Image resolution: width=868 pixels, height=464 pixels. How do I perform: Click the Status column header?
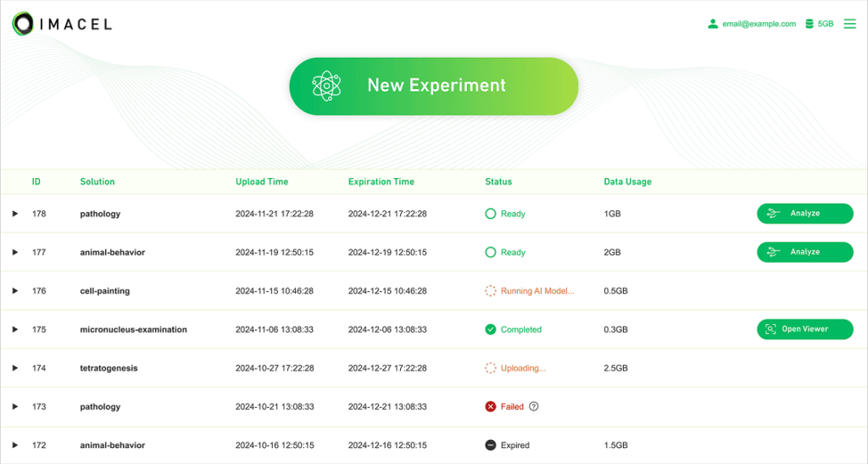click(498, 182)
